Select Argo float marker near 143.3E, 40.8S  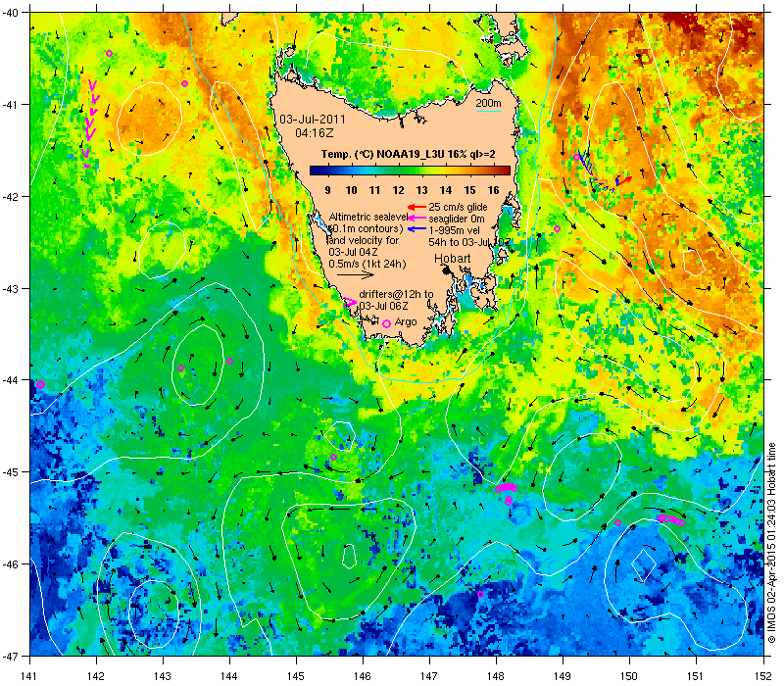[184, 83]
